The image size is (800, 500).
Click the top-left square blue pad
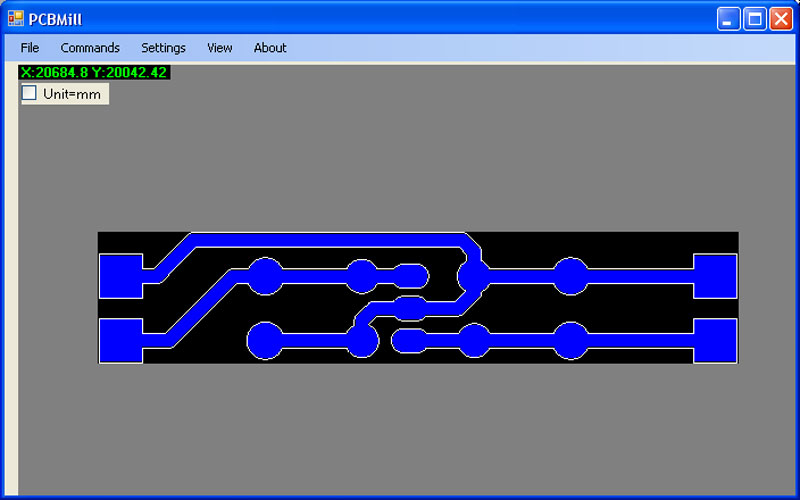tap(121, 276)
